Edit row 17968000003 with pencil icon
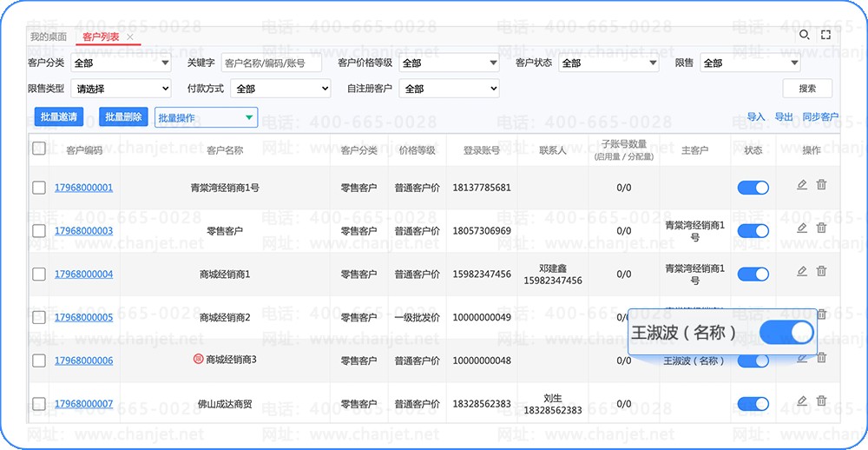The height and width of the screenshot is (450, 868). [801, 228]
